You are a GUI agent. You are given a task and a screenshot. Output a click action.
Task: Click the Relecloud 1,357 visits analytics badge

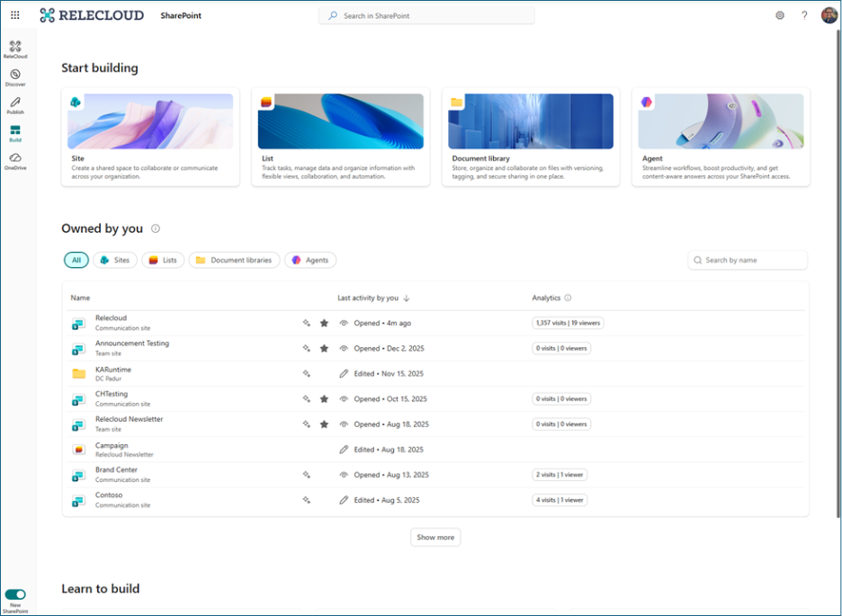568,323
